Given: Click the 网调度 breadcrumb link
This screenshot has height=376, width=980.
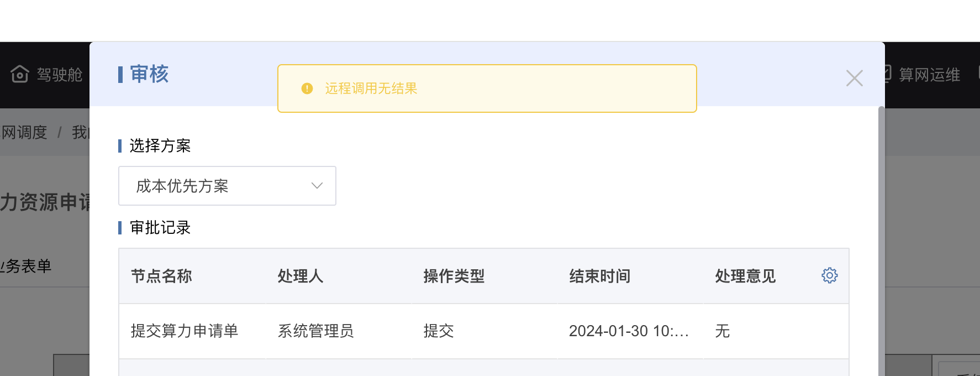Looking at the screenshot, I should coord(24,133).
